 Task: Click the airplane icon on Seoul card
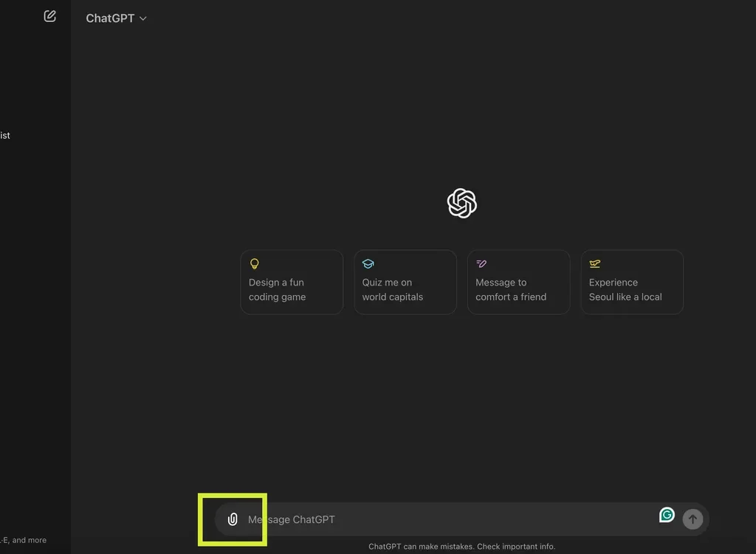tap(595, 263)
